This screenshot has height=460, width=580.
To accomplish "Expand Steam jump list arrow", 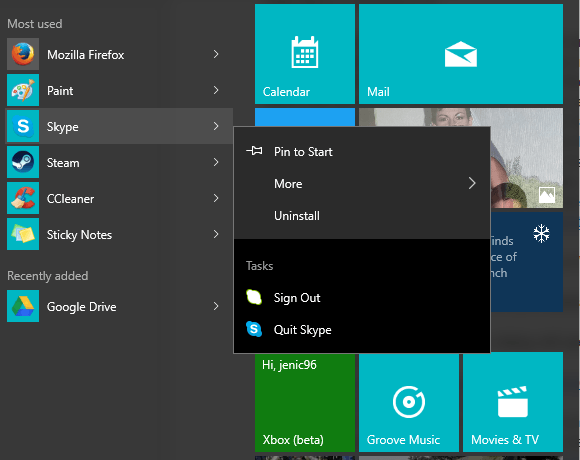I will (216, 162).
